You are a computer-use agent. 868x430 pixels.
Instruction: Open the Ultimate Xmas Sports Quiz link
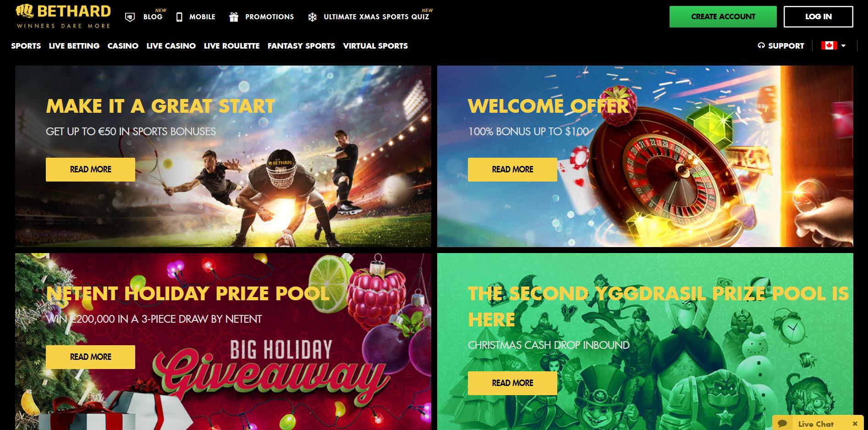[x=376, y=17]
